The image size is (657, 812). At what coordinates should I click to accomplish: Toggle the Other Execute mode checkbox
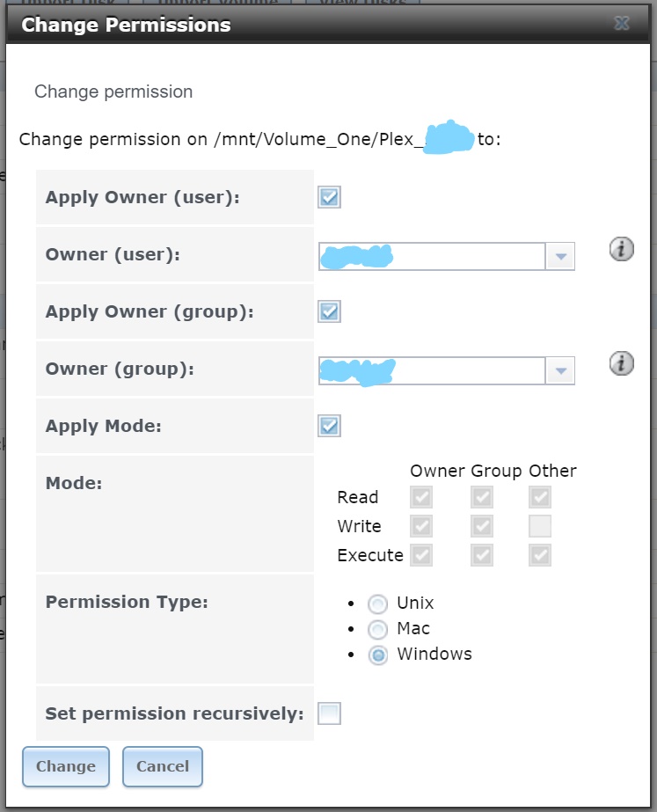tap(540, 555)
